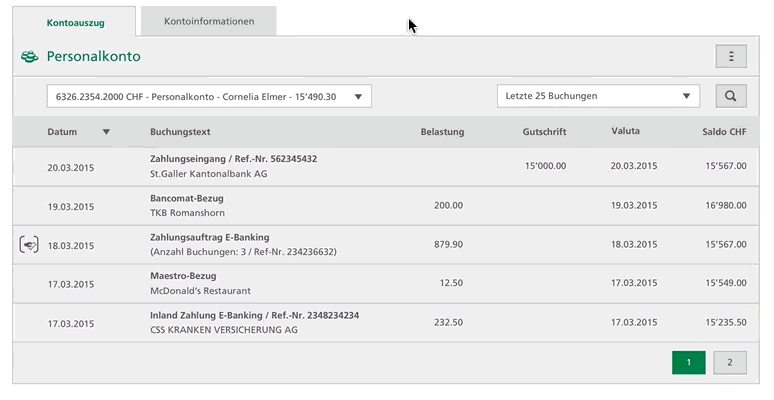Sort by Datum using the arrow
Screen dimensions: 774x400
pos(106,132)
